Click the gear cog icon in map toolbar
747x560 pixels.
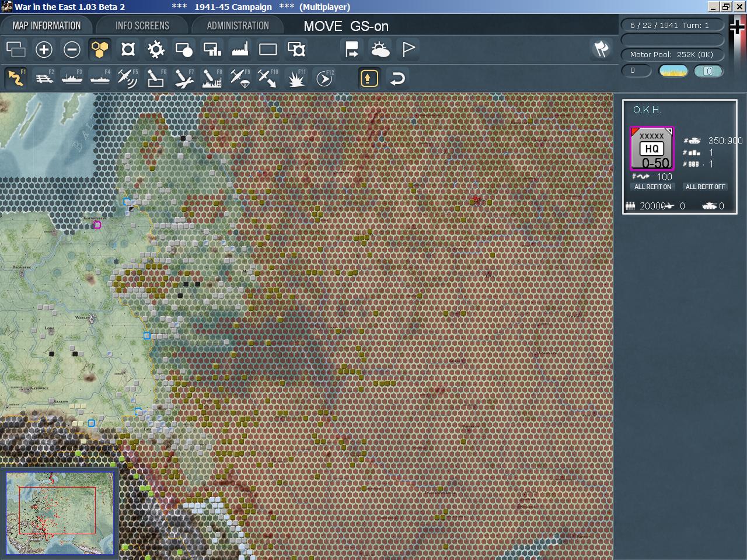coord(156,50)
